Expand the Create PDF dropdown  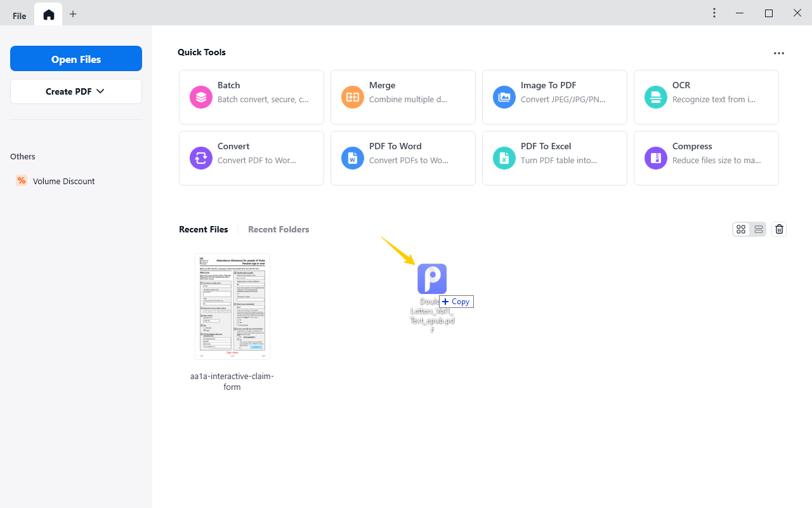coord(76,91)
